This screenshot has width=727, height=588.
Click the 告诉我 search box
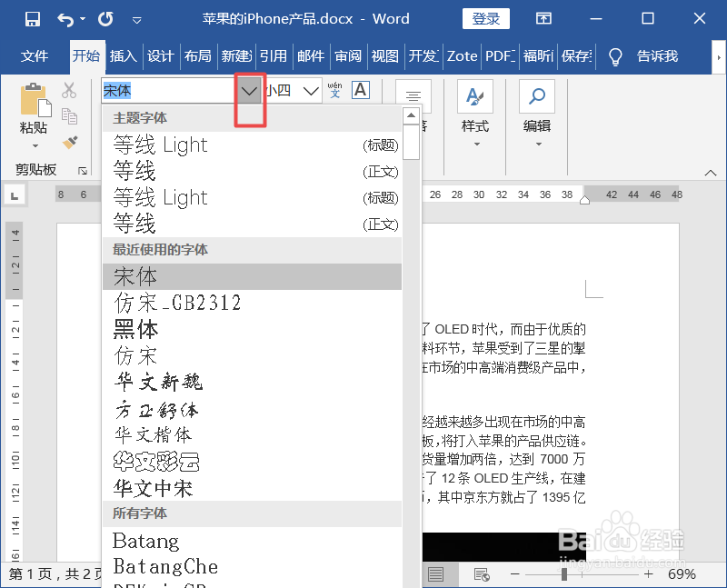[x=657, y=56]
